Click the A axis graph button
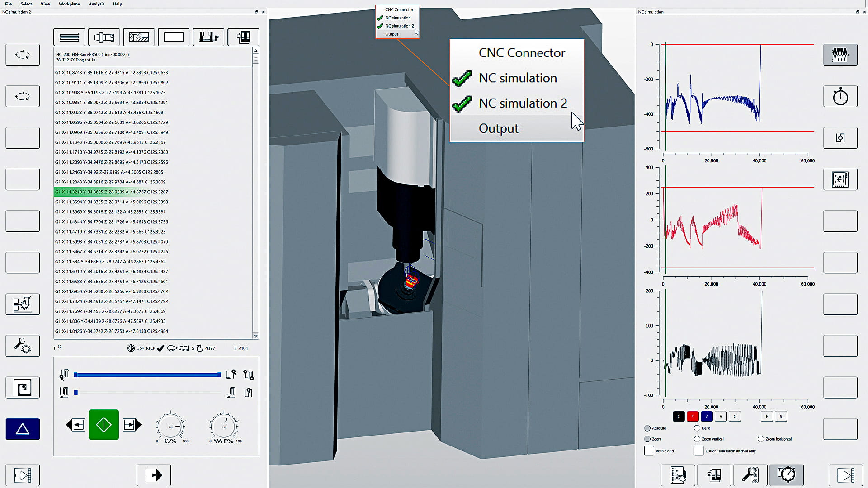The width and height of the screenshot is (868, 488). pos(721,417)
